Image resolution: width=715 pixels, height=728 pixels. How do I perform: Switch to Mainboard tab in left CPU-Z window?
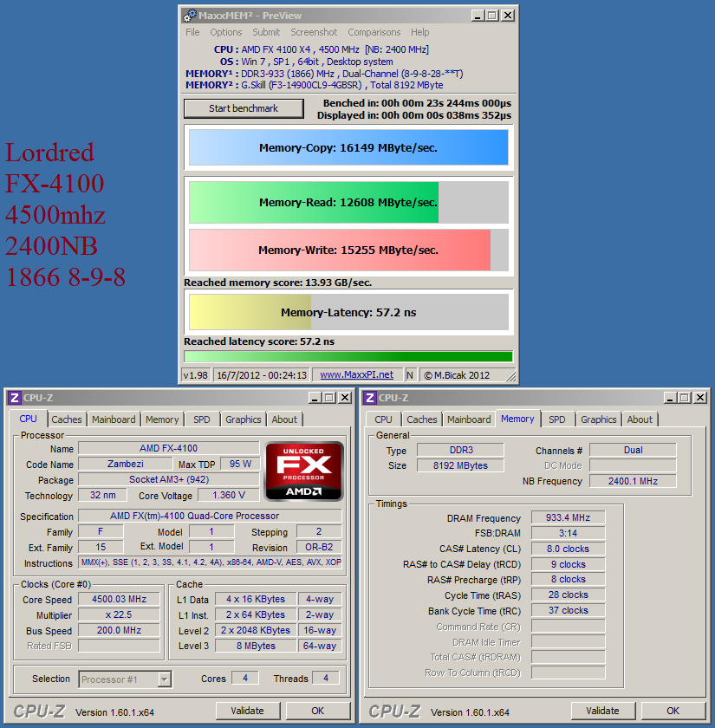coord(114,419)
